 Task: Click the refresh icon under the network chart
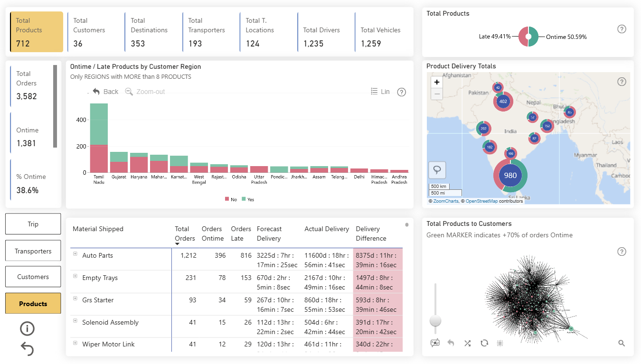point(484,343)
